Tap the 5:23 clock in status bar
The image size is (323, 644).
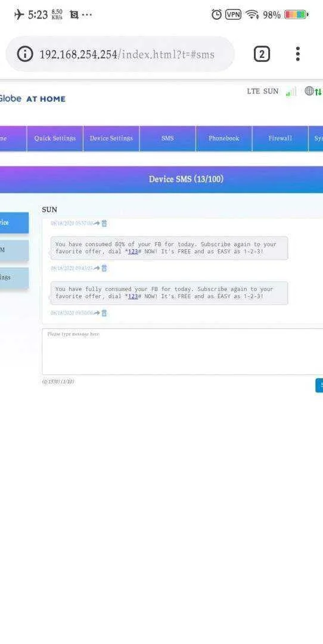point(38,15)
